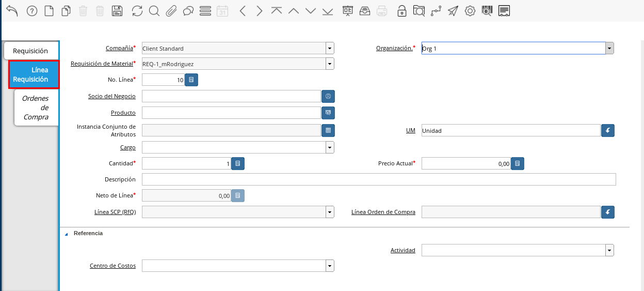Click the padlock icon in toolbar
Image resolution: width=644 pixels, height=291 pixels.
(401, 11)
